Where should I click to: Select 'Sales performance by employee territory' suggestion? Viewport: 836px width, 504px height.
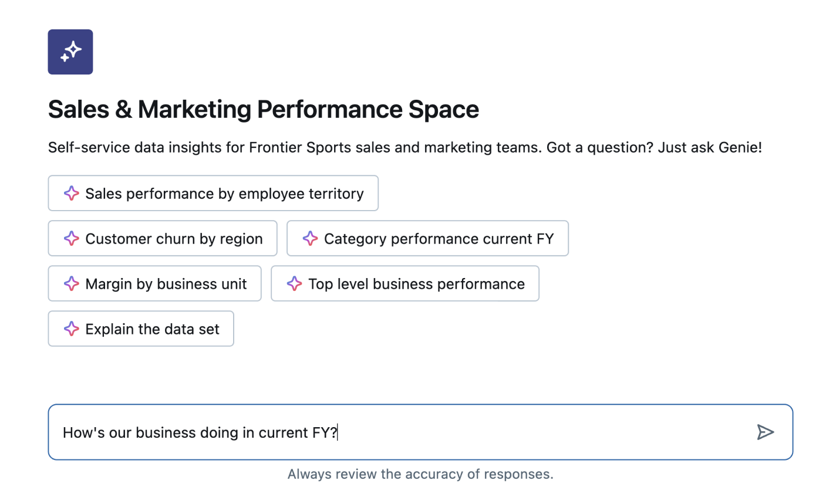[x=224, y=194]
